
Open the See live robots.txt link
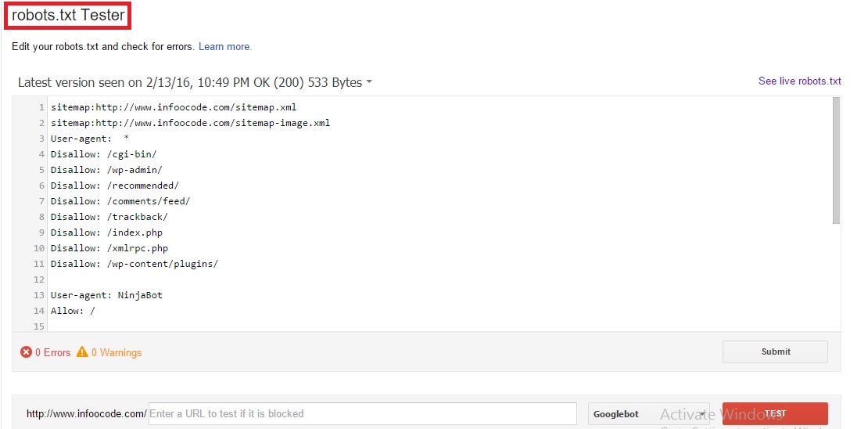click(799, 81)
